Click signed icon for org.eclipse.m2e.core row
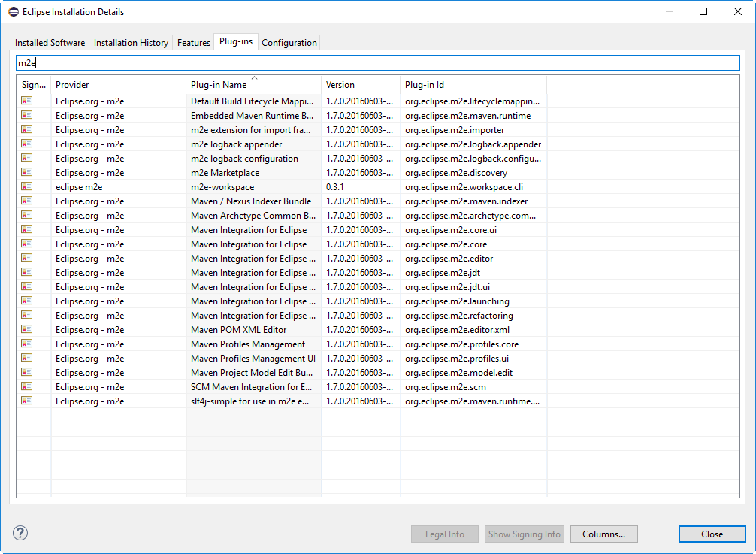 pyautogui.click(x=27, y=244)
